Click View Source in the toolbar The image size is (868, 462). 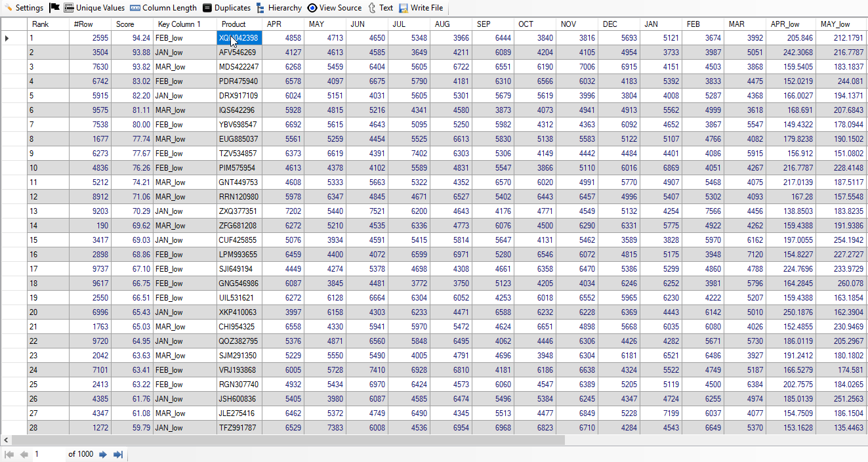point(334,8)
